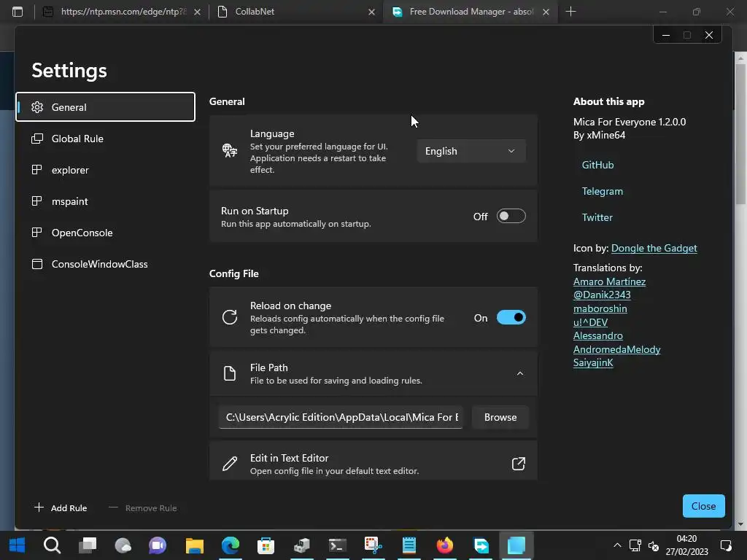Open the Language dropdown showing English
The height and width of the screenshot is (560, 747).
click(x=471, y=151)
